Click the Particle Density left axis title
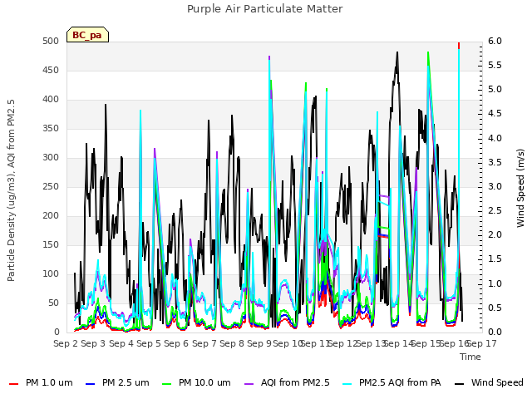Viewport: 532px width, 399px height. (x=11, y=190)
